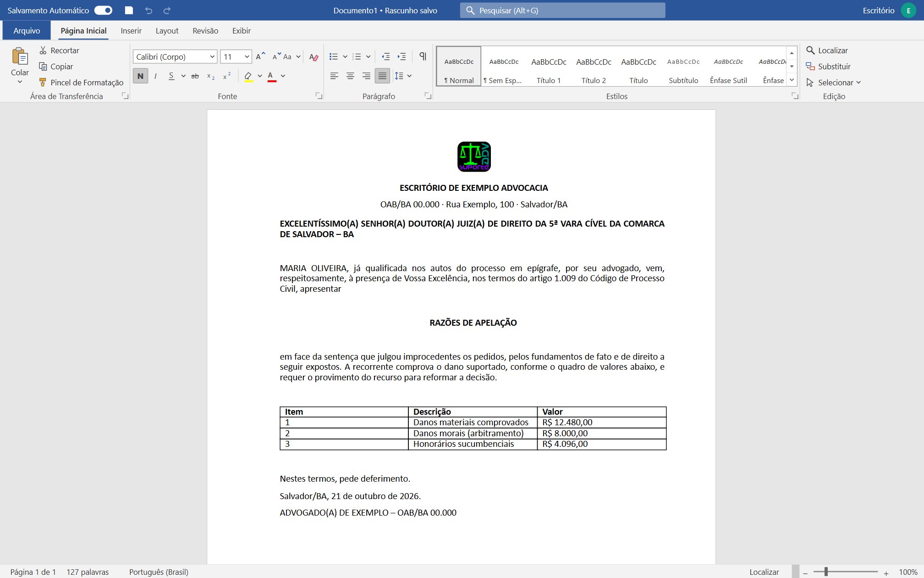The width and height of the screenshot is (924, 578).
Task: Toggle justify alignment
Action: click(x=382, y=76)
